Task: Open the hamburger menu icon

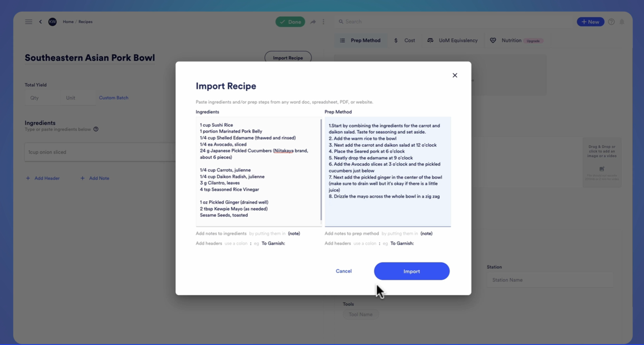Action: pyautogui.click(x=28, y=22)
